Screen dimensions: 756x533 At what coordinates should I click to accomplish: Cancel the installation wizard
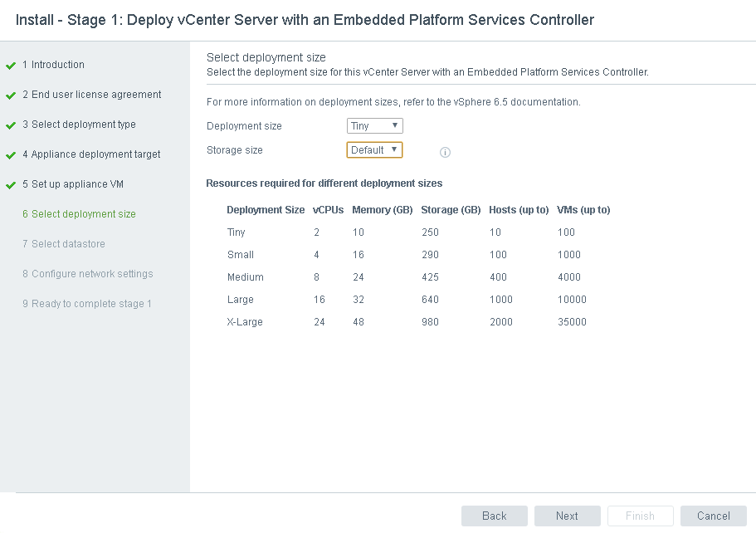click(x=713, y=516)
